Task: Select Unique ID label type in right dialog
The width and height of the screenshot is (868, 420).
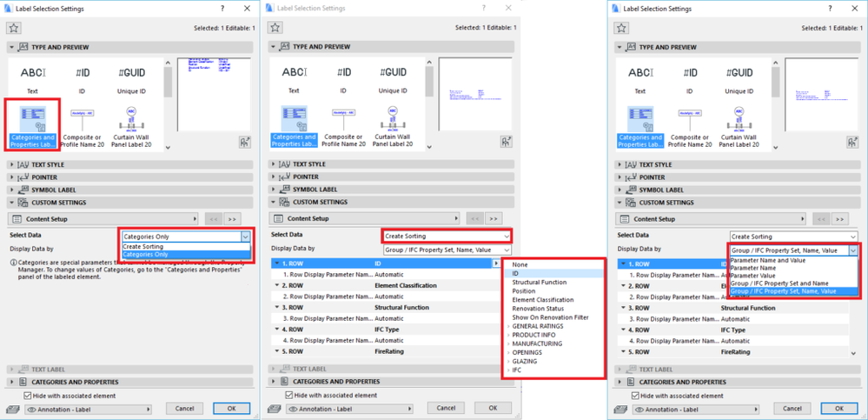Action: (x=739, y=79)
